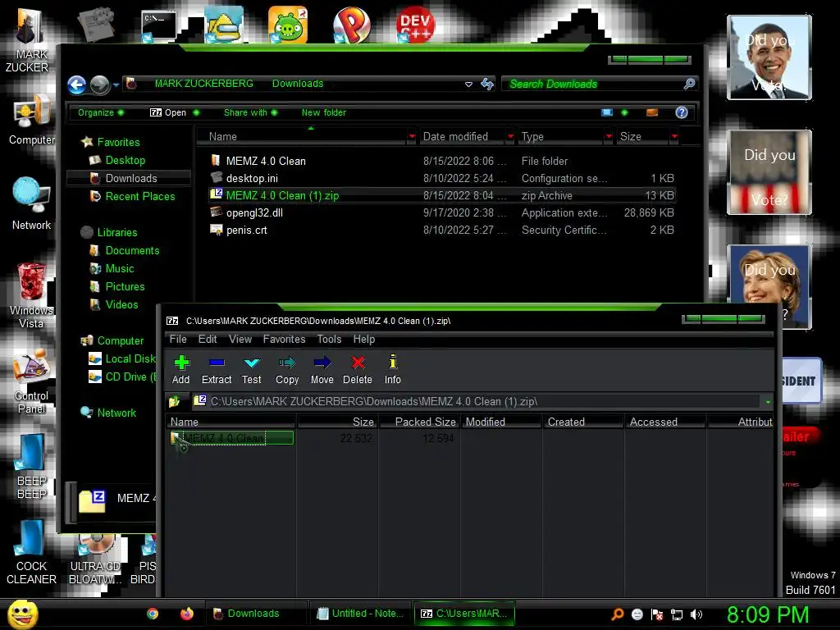Open the Info tool in 7-Zip

393,369
